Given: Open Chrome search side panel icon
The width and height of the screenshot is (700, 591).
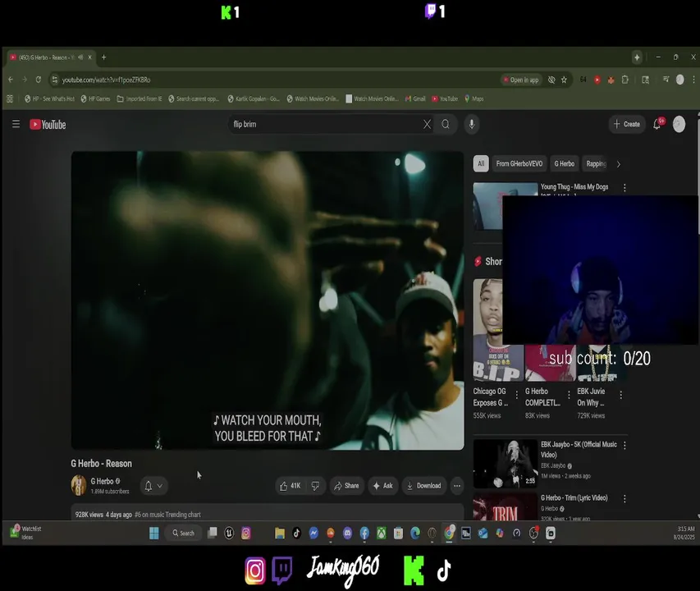Looking at the screenshot, I should [x=646, y=80].
